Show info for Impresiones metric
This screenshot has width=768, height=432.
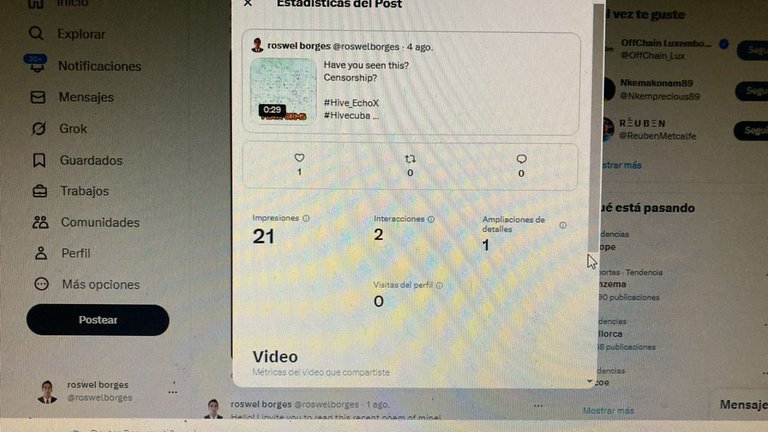tap(306, 218)
